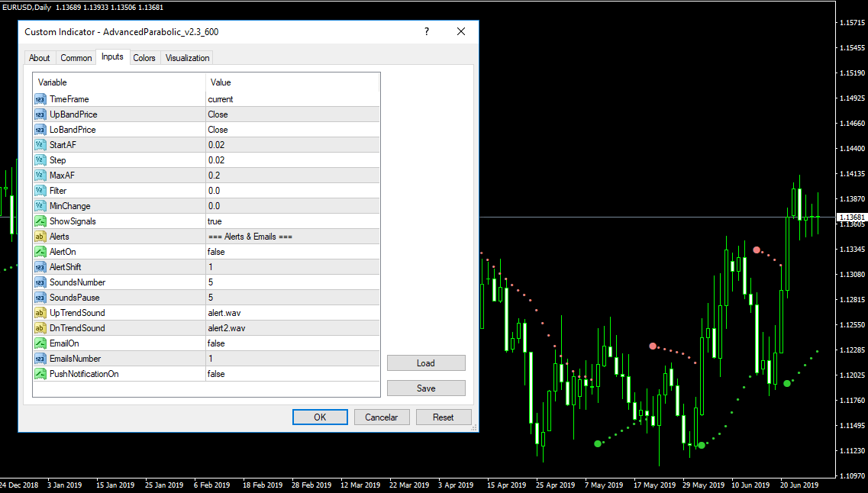Click the Step variable name
Screen dimensions: 868x493
[57, 160]
